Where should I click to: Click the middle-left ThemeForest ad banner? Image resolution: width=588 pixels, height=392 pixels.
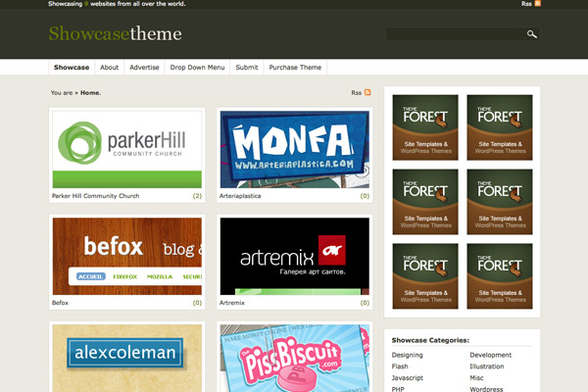tap(425, 202)
